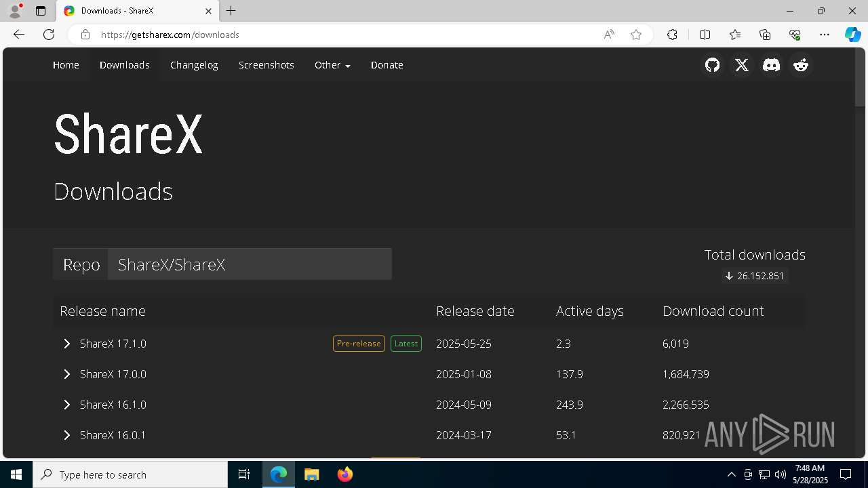Click the total downloads value 26.152.851

pos(755,276)
